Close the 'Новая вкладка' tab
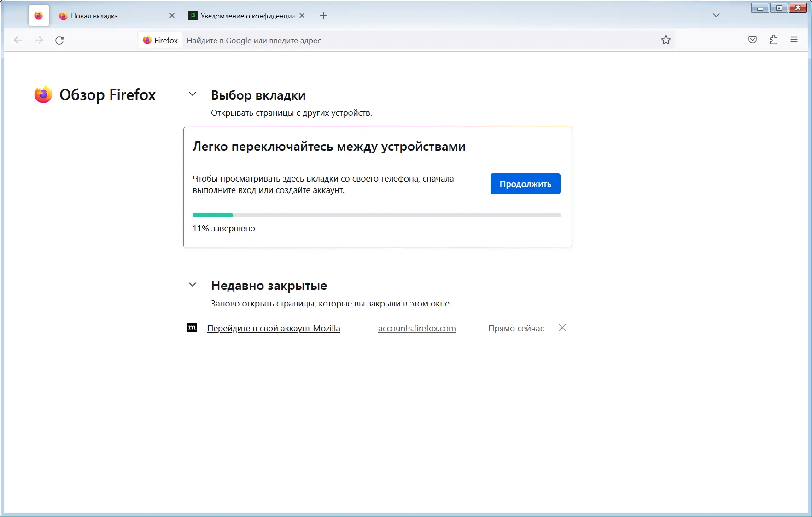Screen dimensions: 812x517 pyautogui.click(x=172, y=16)
